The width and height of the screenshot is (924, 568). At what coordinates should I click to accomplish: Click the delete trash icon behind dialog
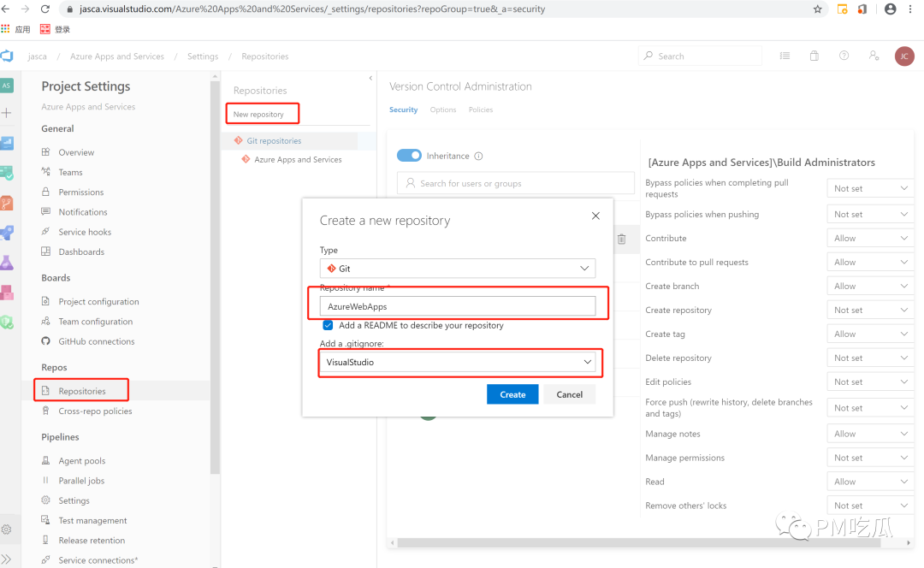tap(622, 240)
